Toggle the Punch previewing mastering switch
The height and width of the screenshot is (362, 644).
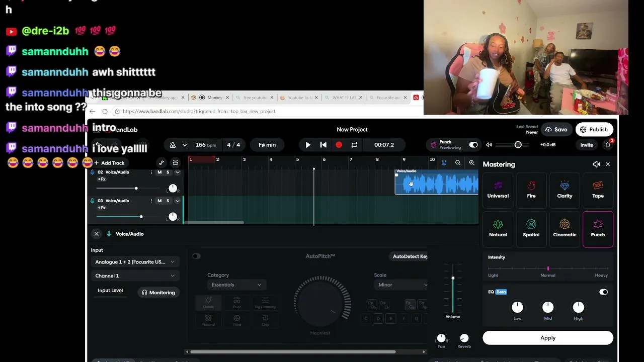tap(473, 145)
